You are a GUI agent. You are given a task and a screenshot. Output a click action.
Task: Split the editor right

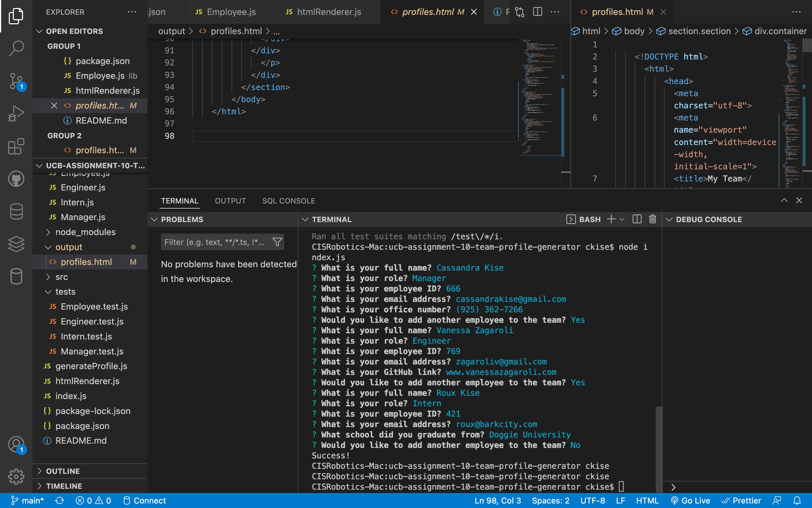coord(538,12)
